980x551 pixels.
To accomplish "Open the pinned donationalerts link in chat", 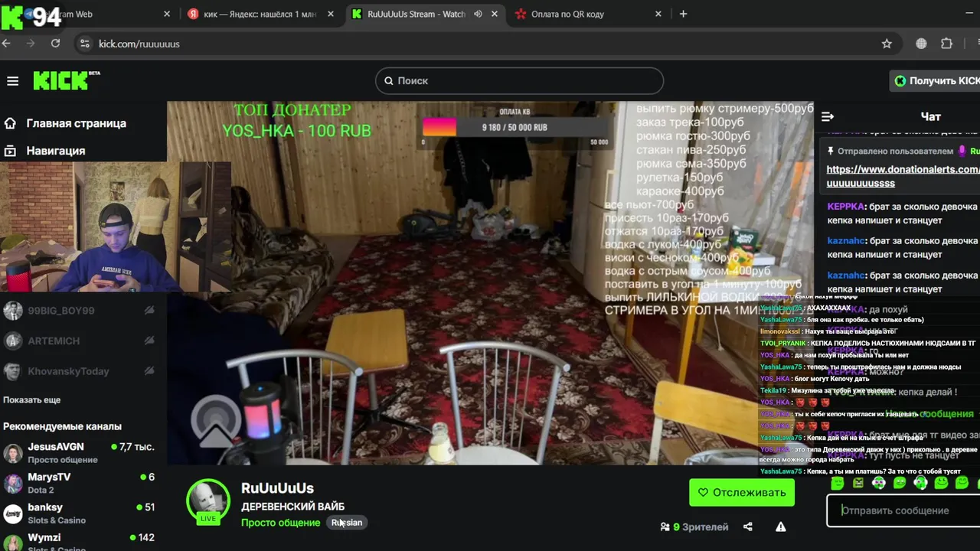I will pos(902,176).
